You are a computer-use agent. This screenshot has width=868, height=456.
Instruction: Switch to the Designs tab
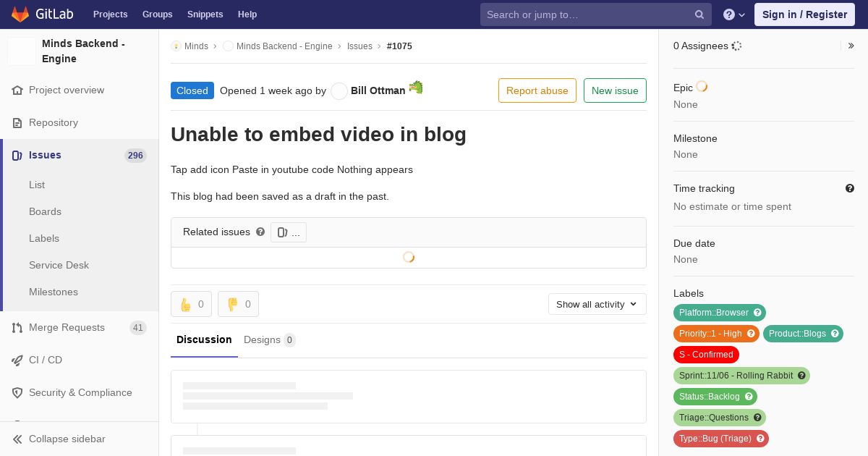tap(270, 339)
